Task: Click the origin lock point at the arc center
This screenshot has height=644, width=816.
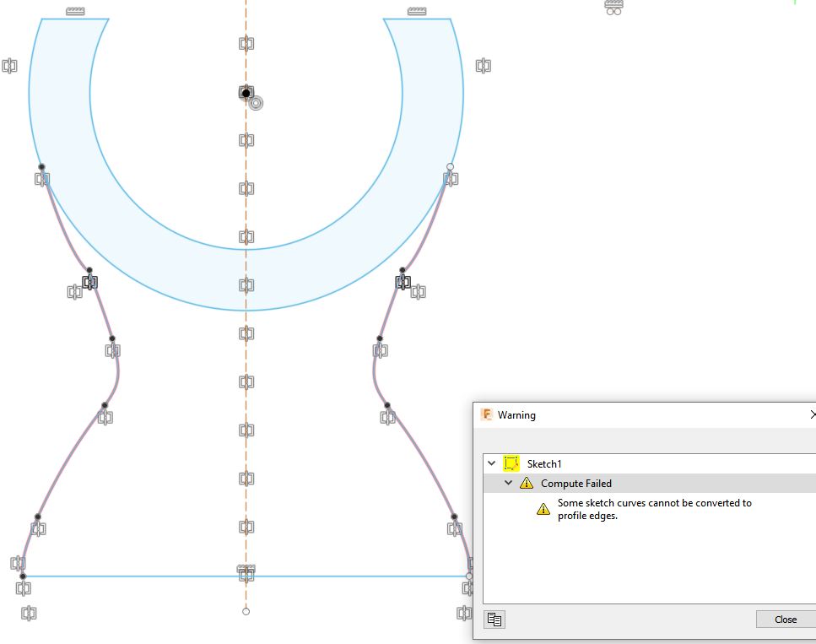Action: click(x=246, y=92)
